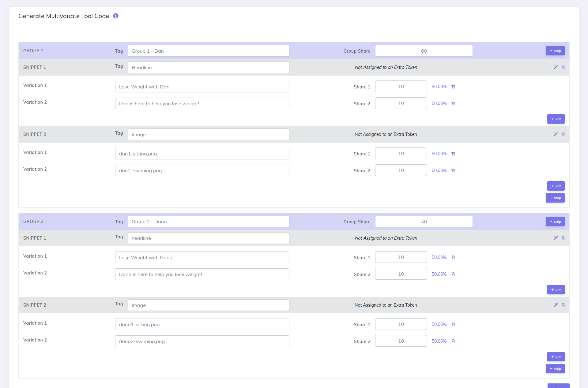Delete variation 'Lose Weight with Dan!' with its trash icon

[x=453, y=87]
